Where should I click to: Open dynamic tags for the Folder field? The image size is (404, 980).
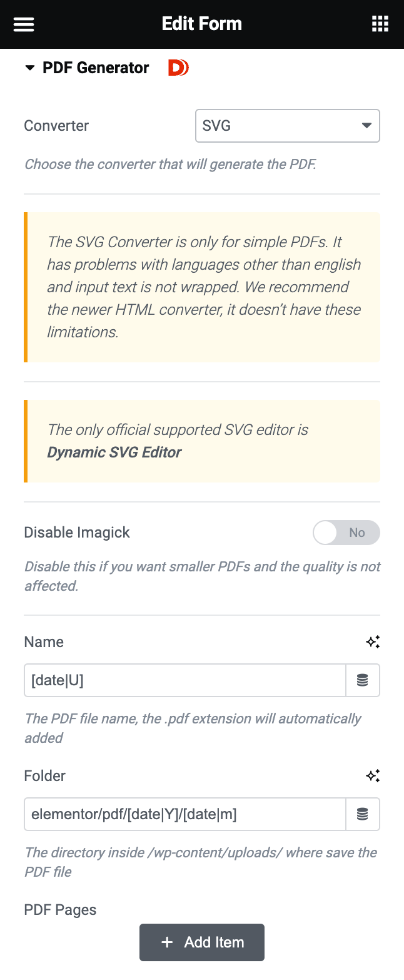[x=363, y=814]
